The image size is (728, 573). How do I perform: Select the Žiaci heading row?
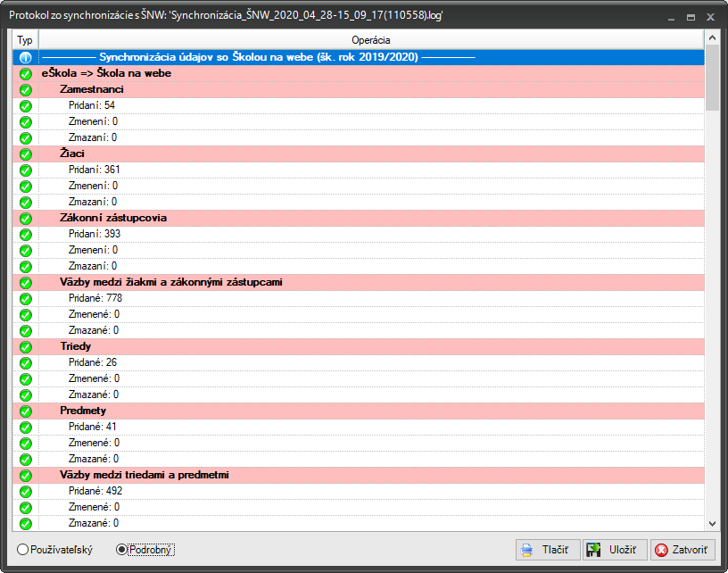pyautogui.click(x=359, y=154)
